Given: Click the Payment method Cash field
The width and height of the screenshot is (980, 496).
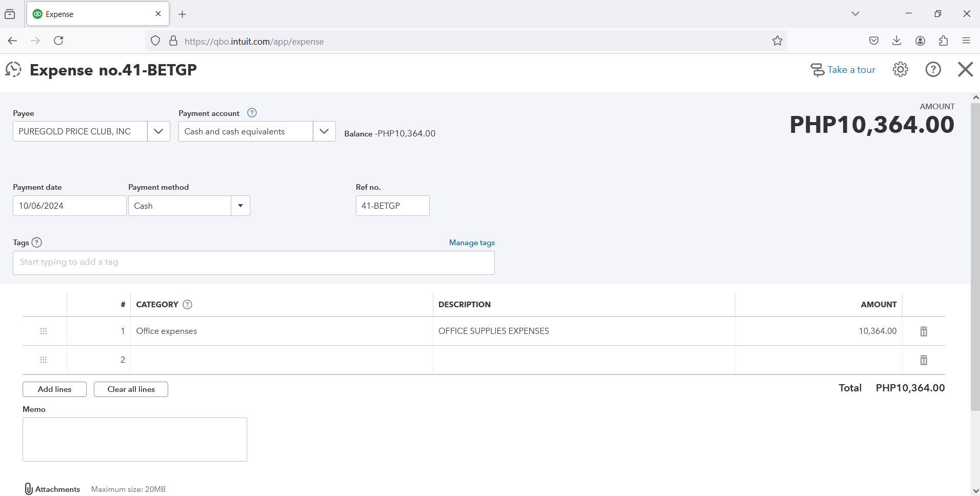Looking at the screenshot, I should click(179, 206).
